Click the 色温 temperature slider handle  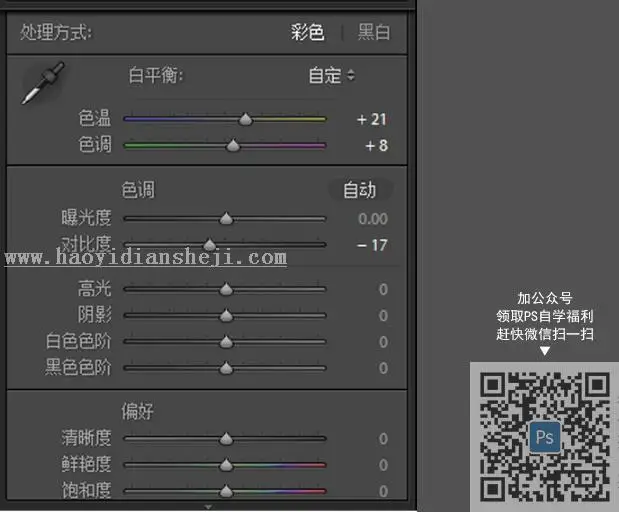[x=246, y=119]
